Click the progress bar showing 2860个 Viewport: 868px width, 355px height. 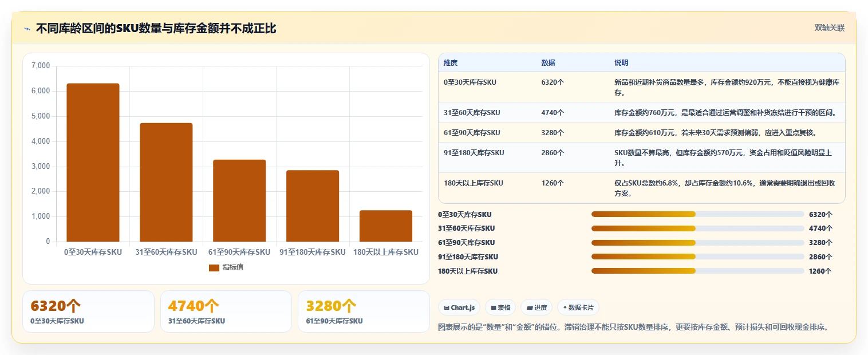pyautogui.click(x=698, y=257)
